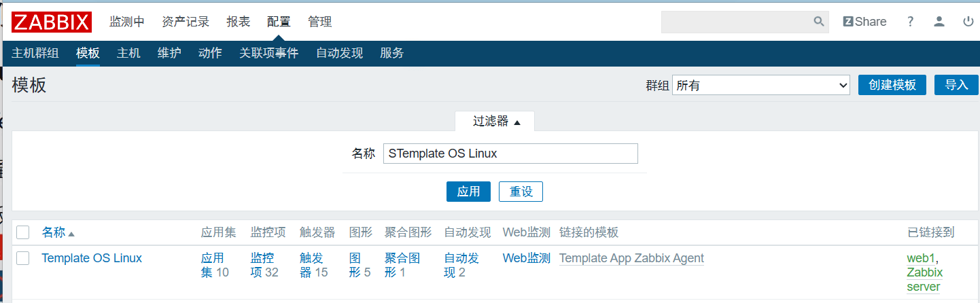Switch to the 自动发现 submenu
The image size is (980, 303).
pyautogui.click(x=339, y=53)
